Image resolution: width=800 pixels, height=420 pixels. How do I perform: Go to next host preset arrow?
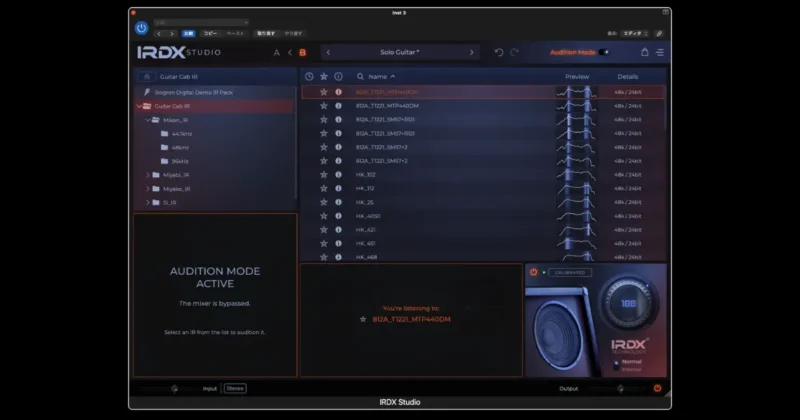tap(172, 34)
